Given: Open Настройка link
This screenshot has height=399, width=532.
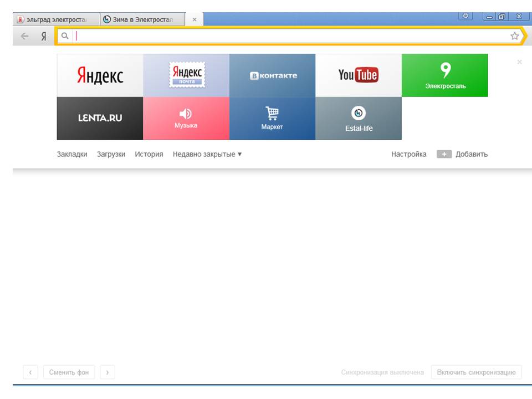Looking at the screenshot, I should point(409,154).
